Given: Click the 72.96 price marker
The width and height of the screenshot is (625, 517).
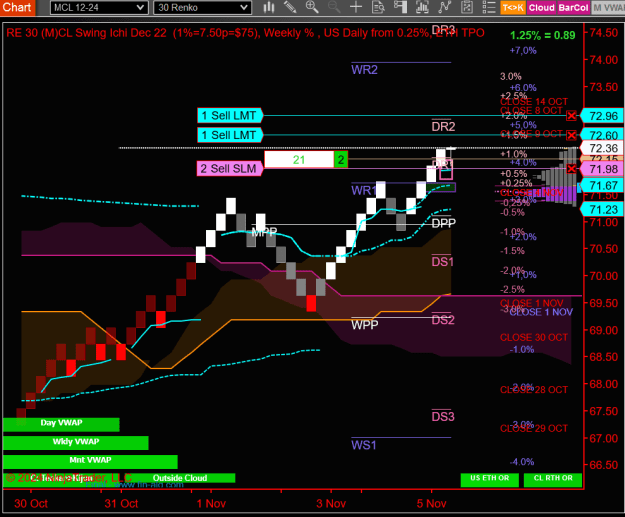Looking at the screenshot, I should pos(602,116).
